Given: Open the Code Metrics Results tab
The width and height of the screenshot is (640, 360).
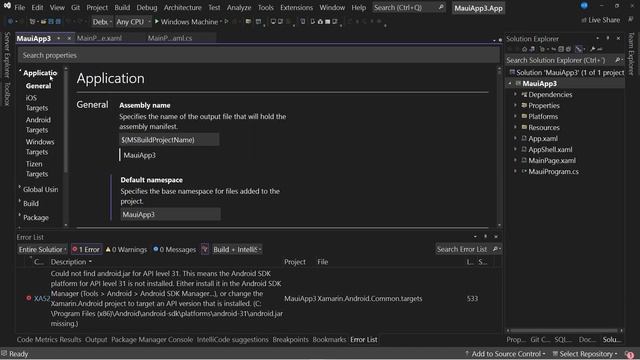Looking at the screenshot, I should 49,340.
